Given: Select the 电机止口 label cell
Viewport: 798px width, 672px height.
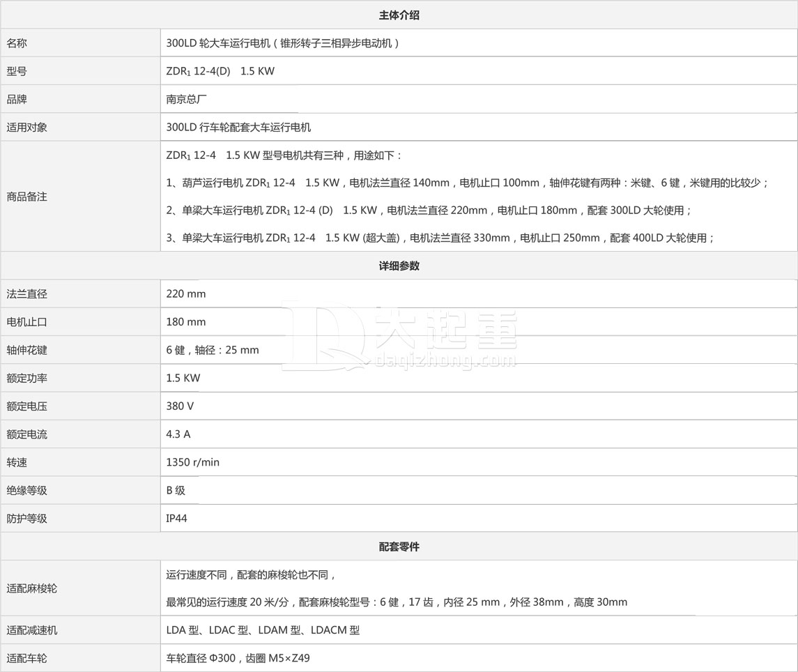Looking at the screenshot, I should click(80, 322).
